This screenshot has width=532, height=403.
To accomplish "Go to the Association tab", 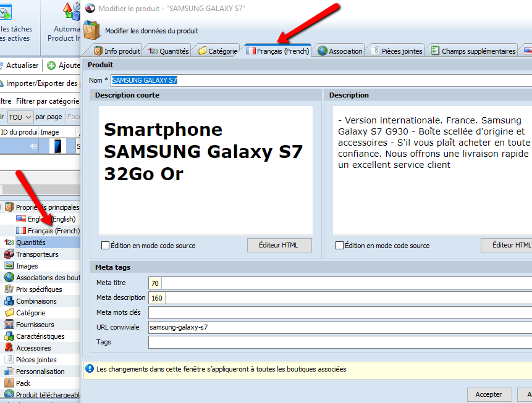I will [340, 51].
